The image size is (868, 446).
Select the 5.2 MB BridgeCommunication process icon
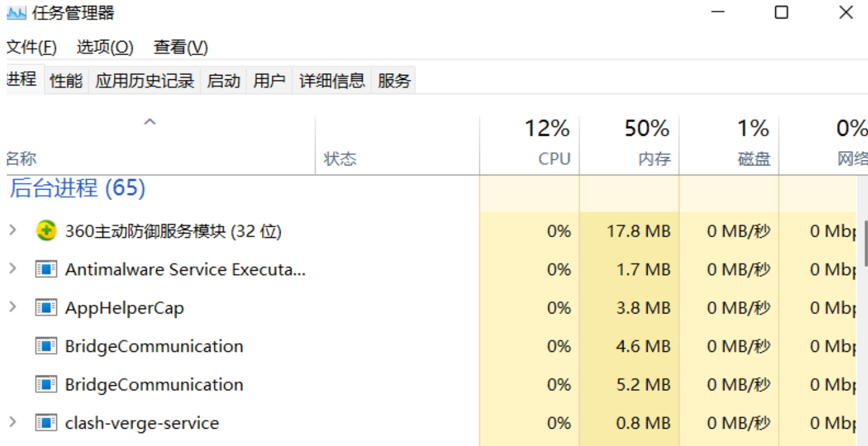click(x=46, y=385)
